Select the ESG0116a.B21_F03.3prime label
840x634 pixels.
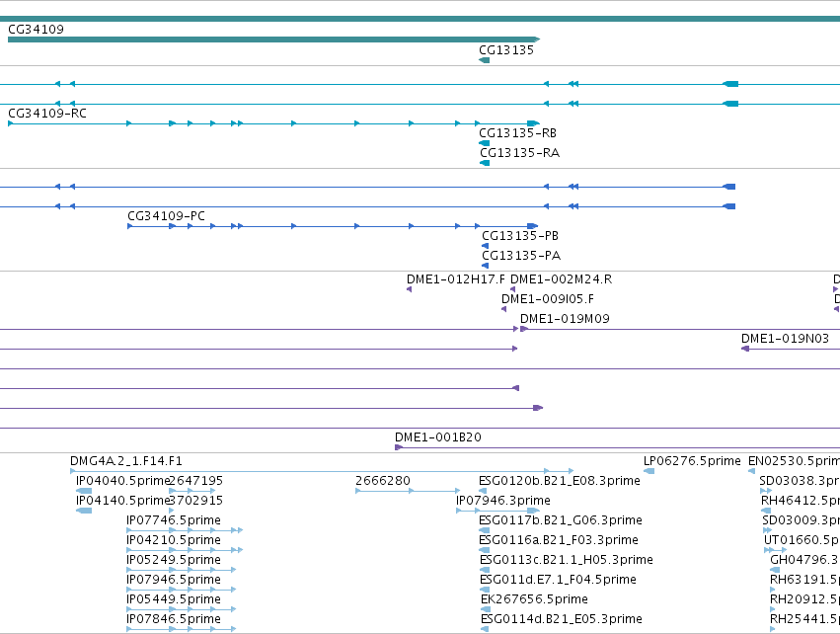(559, 541)
